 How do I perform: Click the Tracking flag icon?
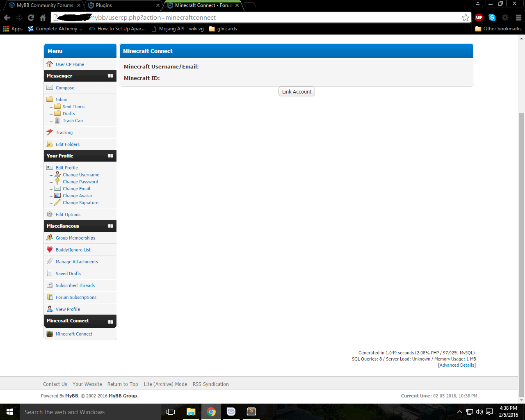(50, 132)
